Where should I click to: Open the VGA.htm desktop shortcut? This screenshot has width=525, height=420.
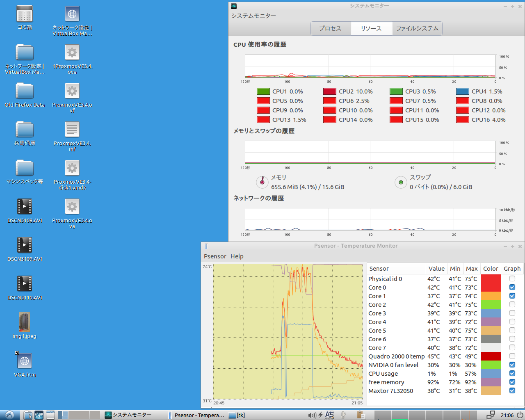(x=25, y=361)
